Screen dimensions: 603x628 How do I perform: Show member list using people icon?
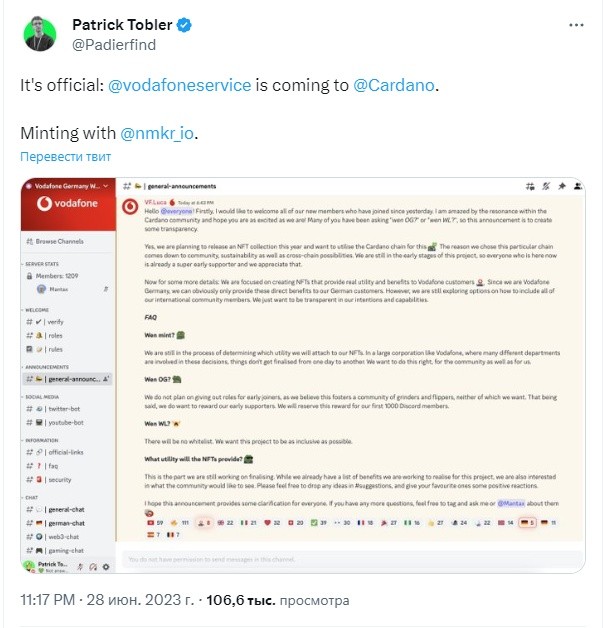(577, 186)
